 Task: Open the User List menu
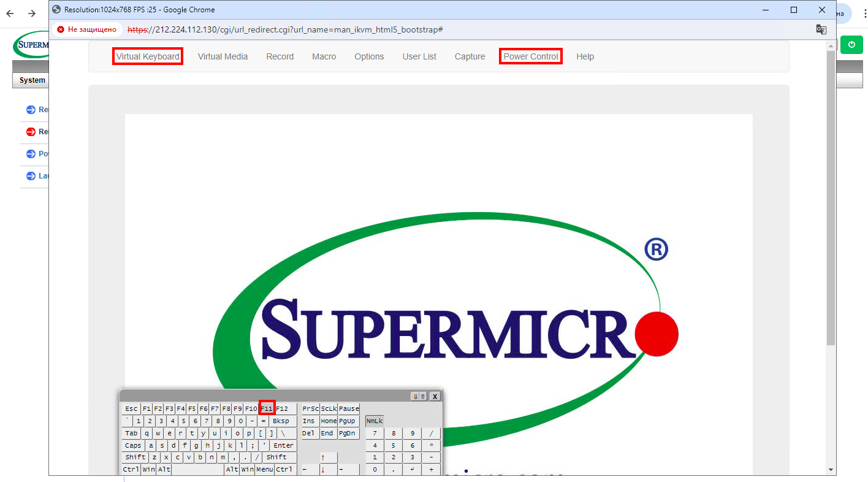(x=419, y=56)
